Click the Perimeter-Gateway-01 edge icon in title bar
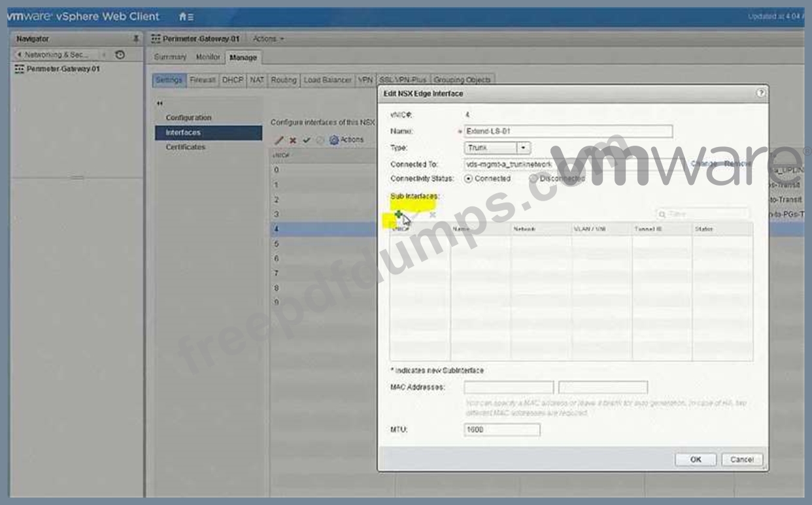This screenshot has height=505, width=812. pos(156,39)
